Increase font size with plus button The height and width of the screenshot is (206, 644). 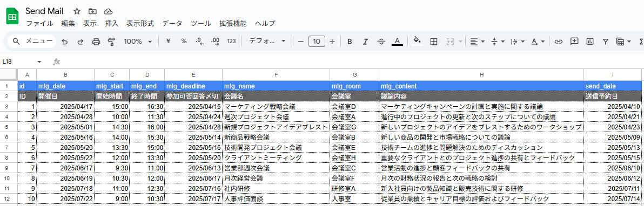click(332, 42)
